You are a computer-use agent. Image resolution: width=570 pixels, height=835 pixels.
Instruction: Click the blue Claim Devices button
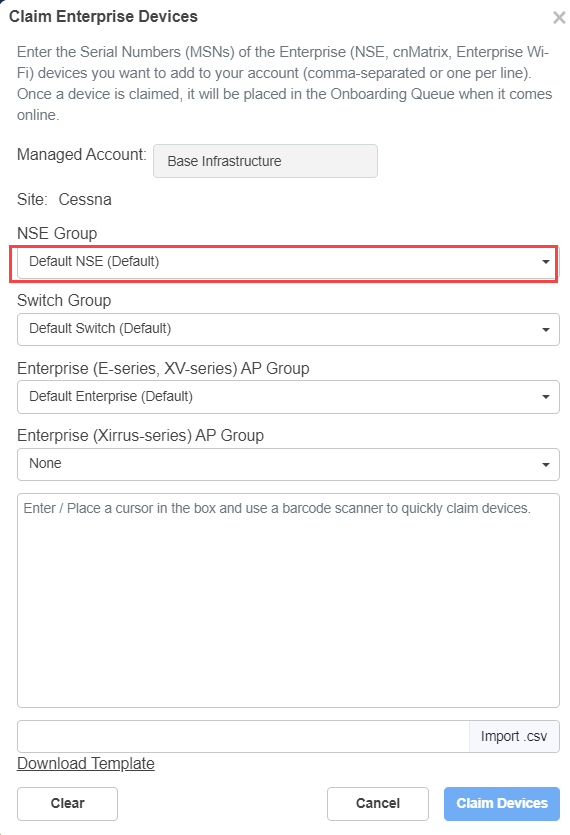(x=502, y=804)
